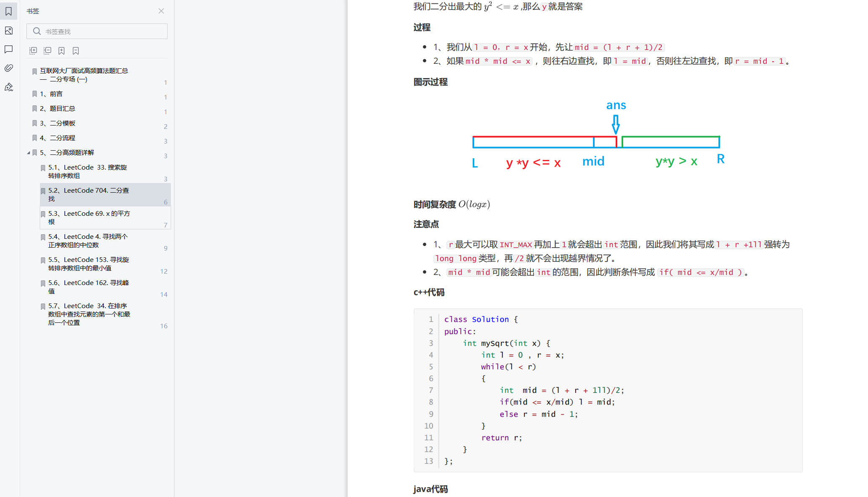Click the c++代码 heading
Screen dimensions: 868x497
(x=429, y=292)
